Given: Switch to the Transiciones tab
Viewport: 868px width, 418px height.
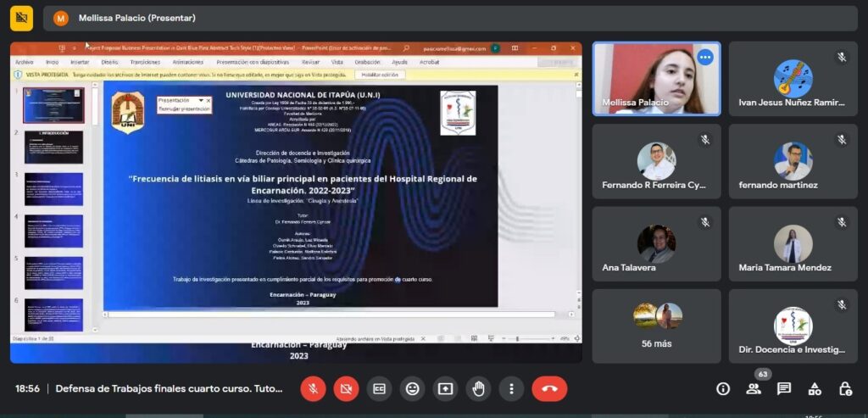Looking at the screenshot, I should 145,62.
